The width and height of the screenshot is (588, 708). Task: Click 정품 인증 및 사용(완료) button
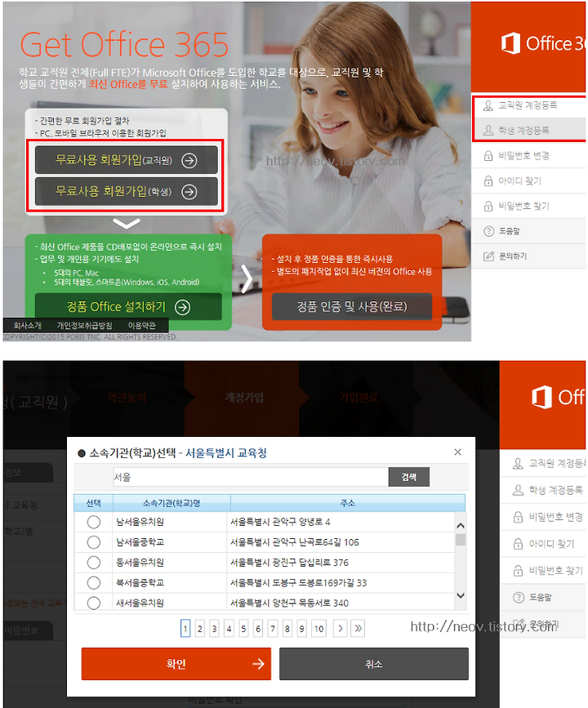point(352,306)
